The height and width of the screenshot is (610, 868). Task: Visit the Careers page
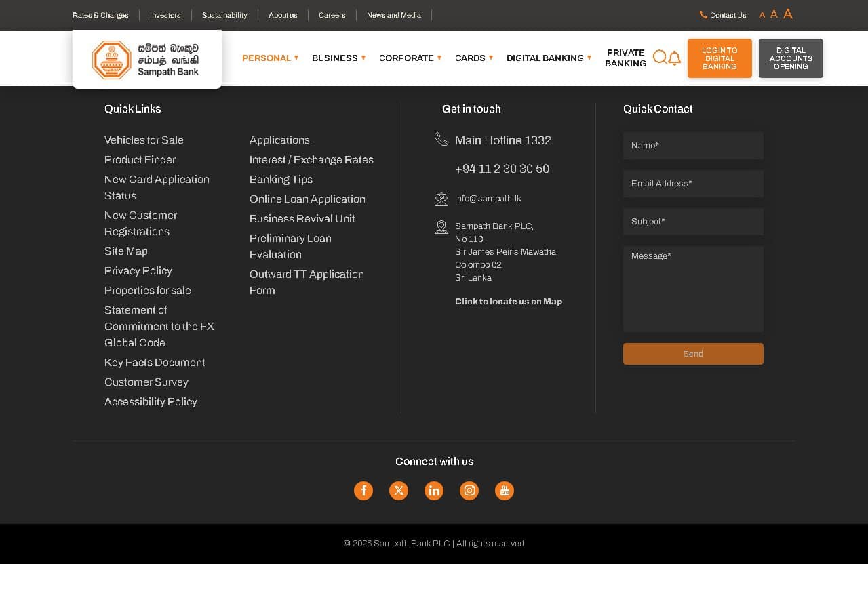coord(332,15)
